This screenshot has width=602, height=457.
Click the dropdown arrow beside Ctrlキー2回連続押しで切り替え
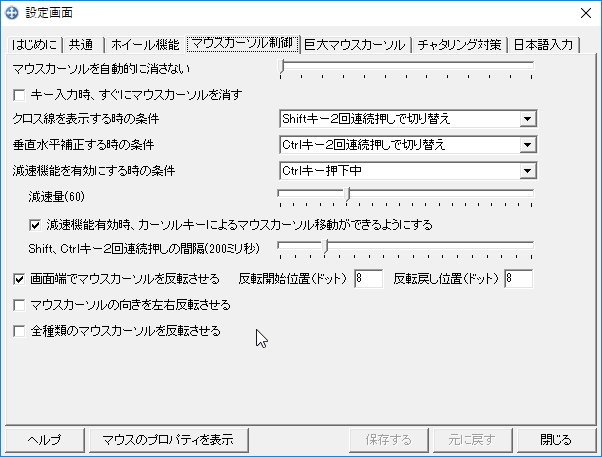coord(528,145)
